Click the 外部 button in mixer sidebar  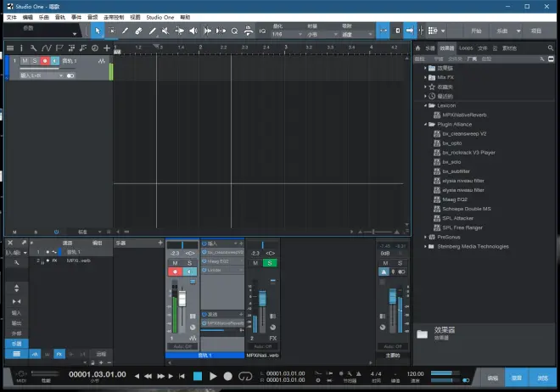point(16,333)
